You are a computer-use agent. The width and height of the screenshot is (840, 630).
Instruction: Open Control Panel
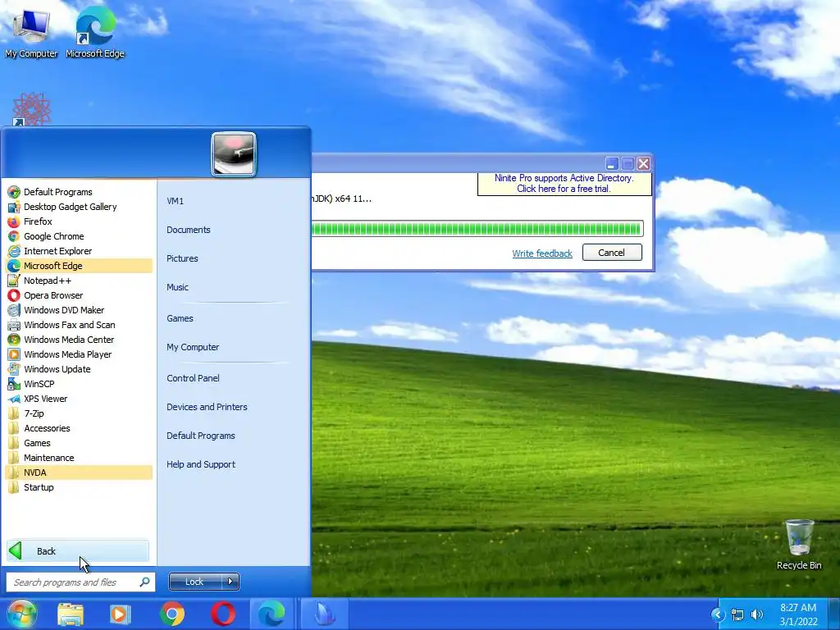coord(193,378)
